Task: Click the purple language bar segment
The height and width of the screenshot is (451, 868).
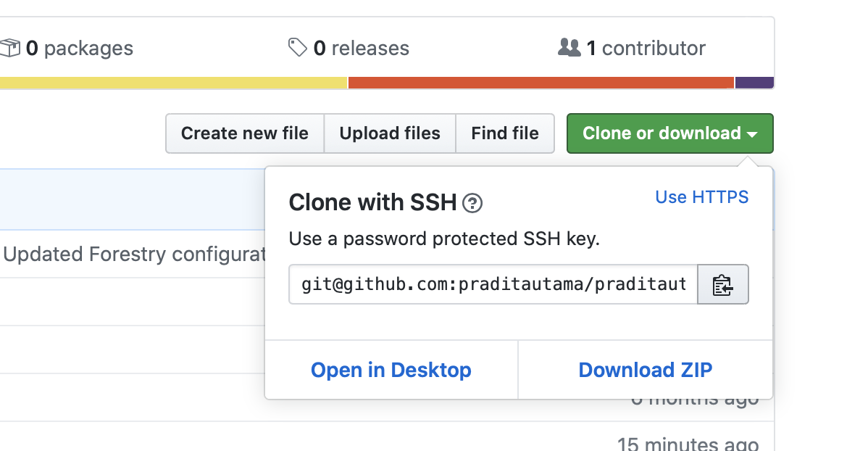Action: tap(754, 83)
